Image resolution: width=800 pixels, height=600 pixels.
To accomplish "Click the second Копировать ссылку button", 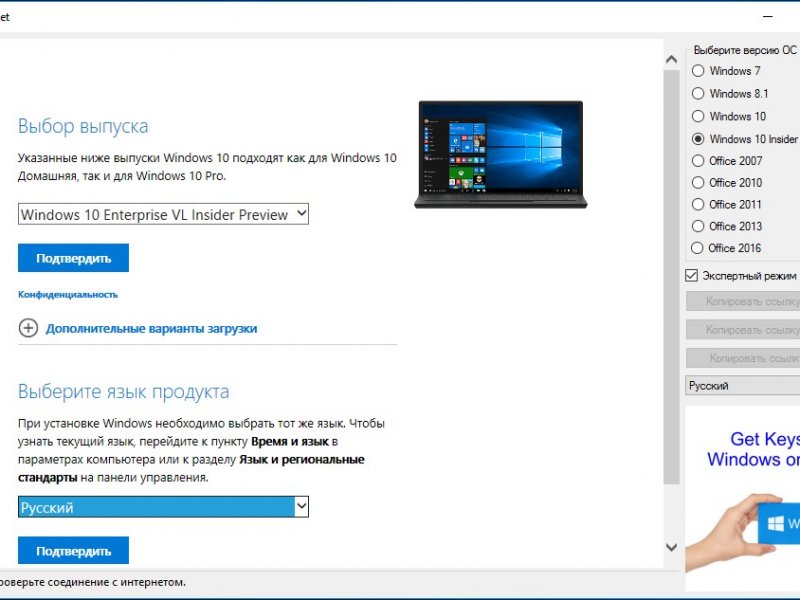I will coord(743,330).
